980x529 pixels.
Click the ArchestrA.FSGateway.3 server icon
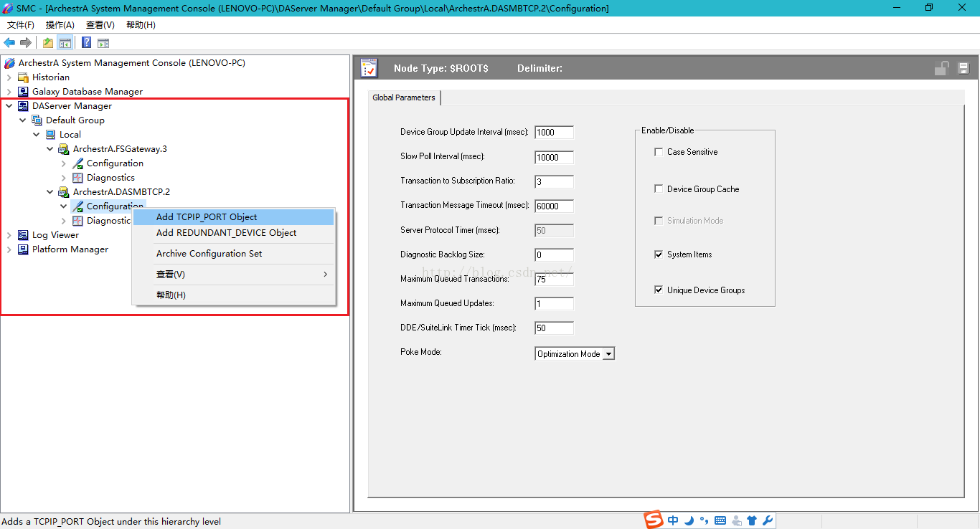[x=65, y=149]
